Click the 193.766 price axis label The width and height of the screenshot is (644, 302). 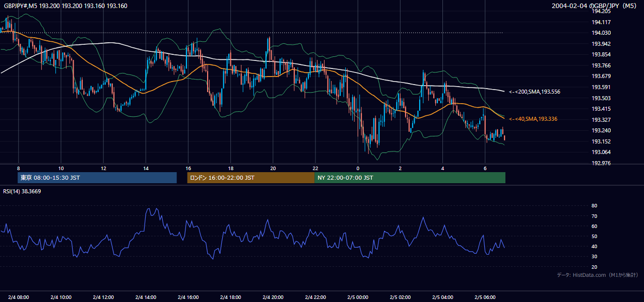pyautogui.click(x=601, y=65)
